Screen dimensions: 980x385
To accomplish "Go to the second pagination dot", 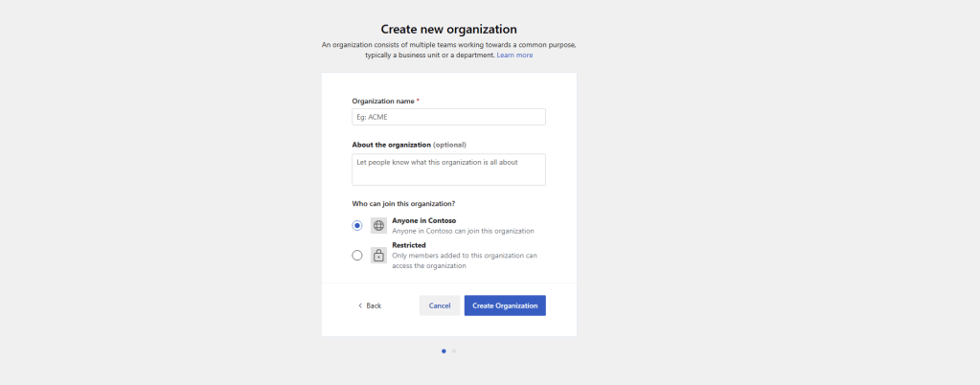I will point(454,351).
